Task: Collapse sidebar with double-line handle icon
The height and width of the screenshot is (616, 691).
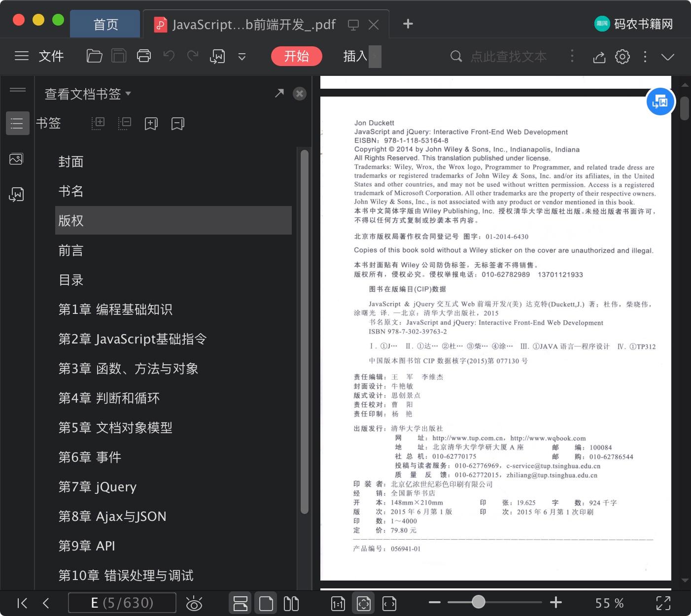Action: point(18,90)
